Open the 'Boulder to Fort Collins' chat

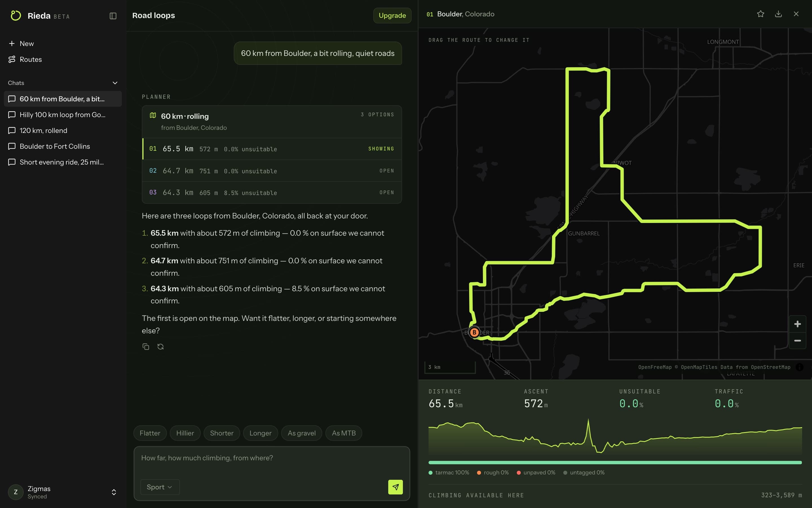63,146
